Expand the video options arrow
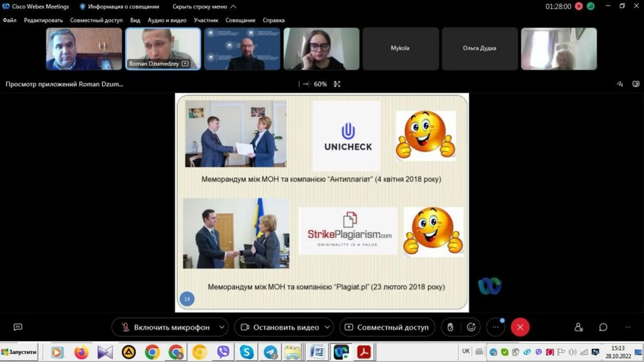Screen dimensions: 644x362 coord(328,327)
